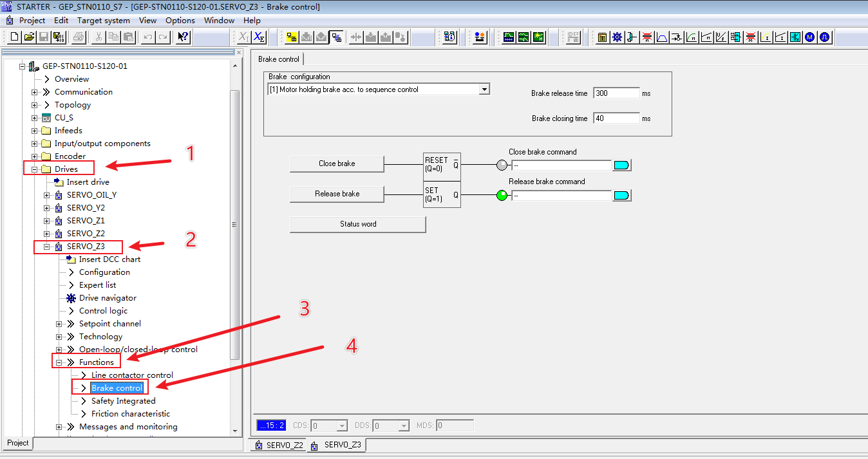
Task: Click the blue XE expert list icon
Action: [258, 37]
